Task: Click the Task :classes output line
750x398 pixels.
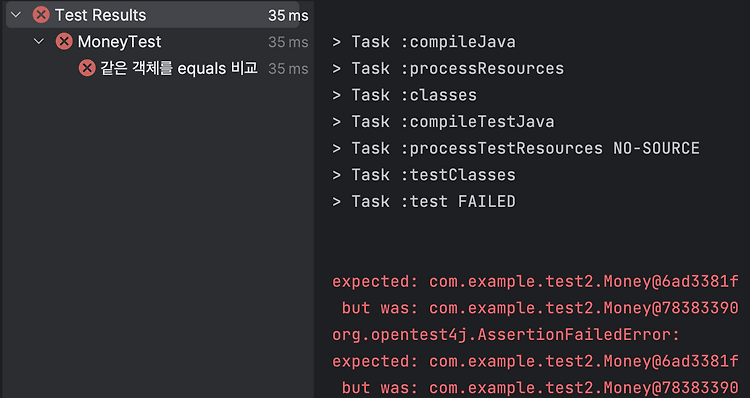Action: click(405, 95)
